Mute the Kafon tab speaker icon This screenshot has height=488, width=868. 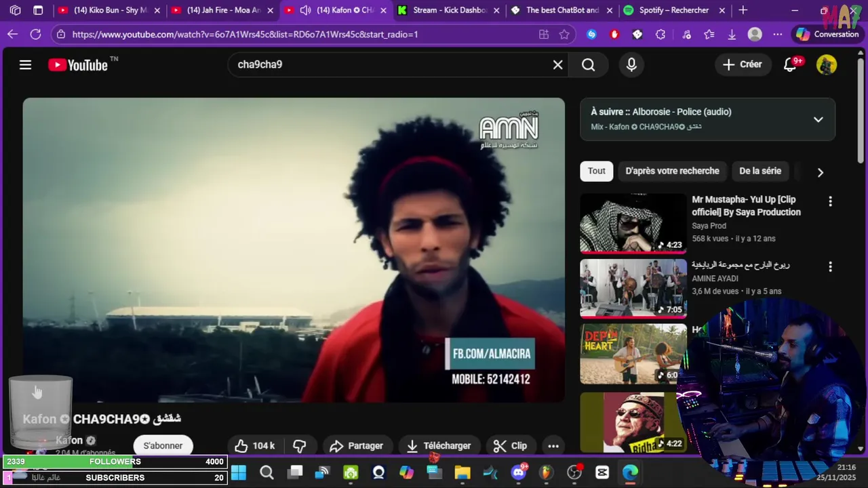coord(305,10)
